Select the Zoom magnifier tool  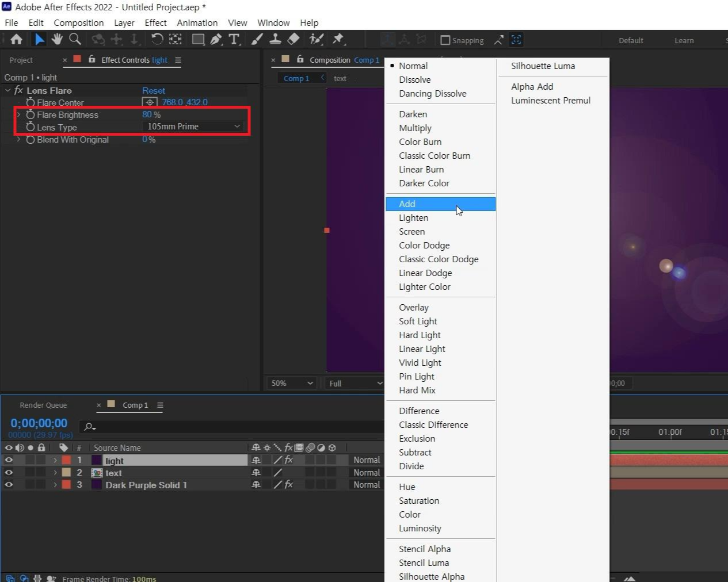[x=75, y=39]
